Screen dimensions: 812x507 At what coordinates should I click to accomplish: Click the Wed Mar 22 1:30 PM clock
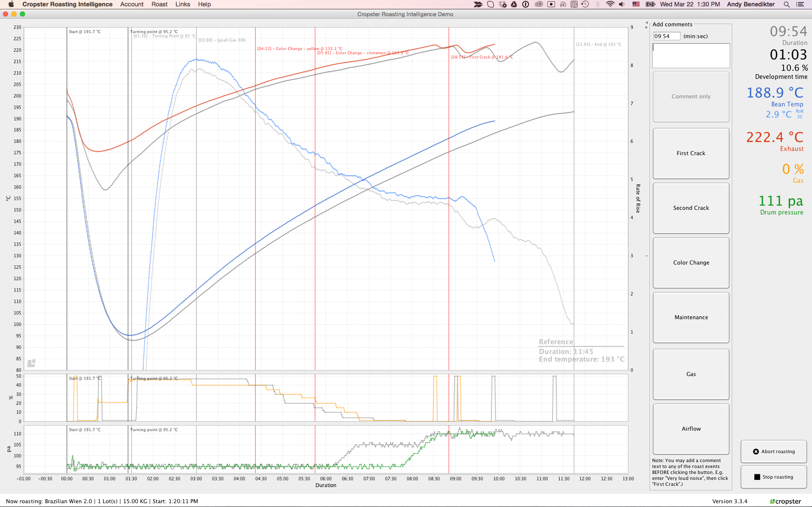690,4
